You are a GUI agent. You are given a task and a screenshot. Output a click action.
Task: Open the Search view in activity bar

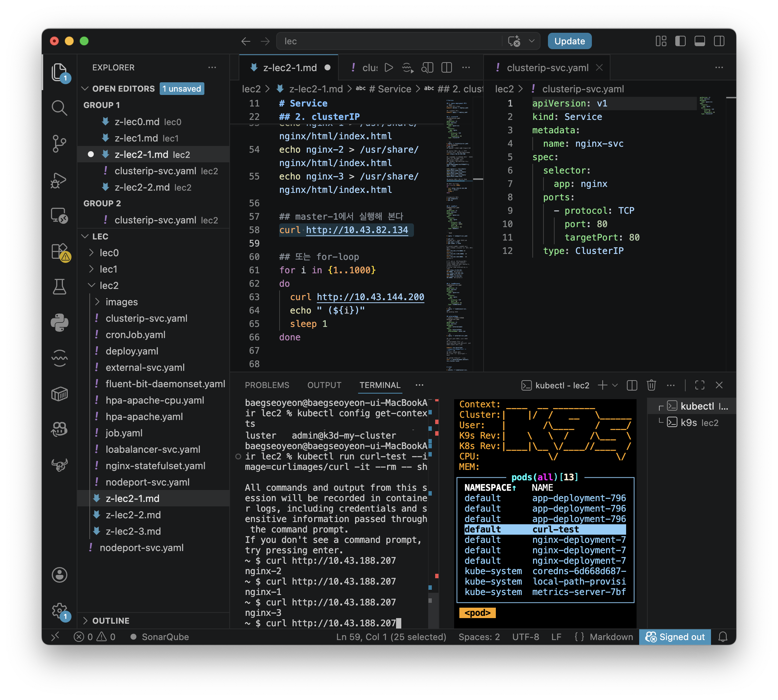coord(59,108)
